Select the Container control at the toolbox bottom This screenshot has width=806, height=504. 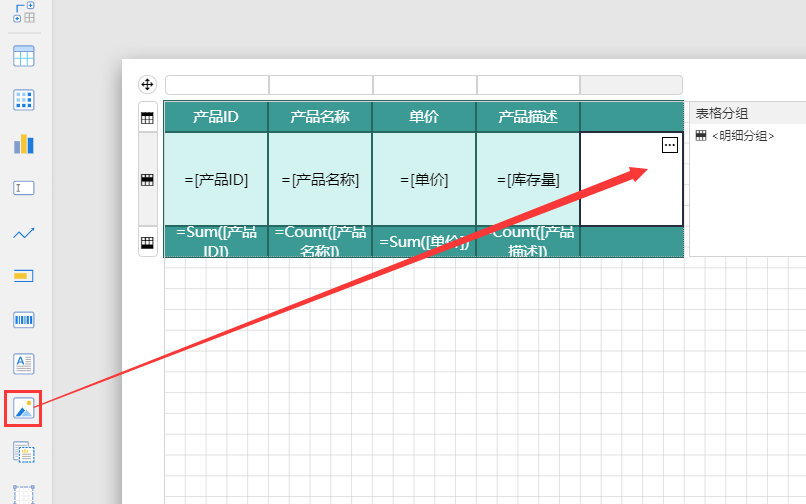(24, 494)
